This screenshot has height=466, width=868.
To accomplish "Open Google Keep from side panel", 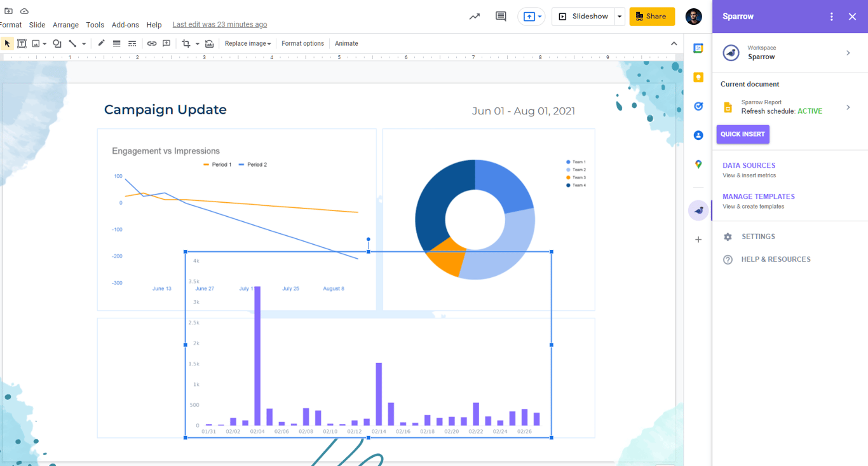I will coord(698,78).
